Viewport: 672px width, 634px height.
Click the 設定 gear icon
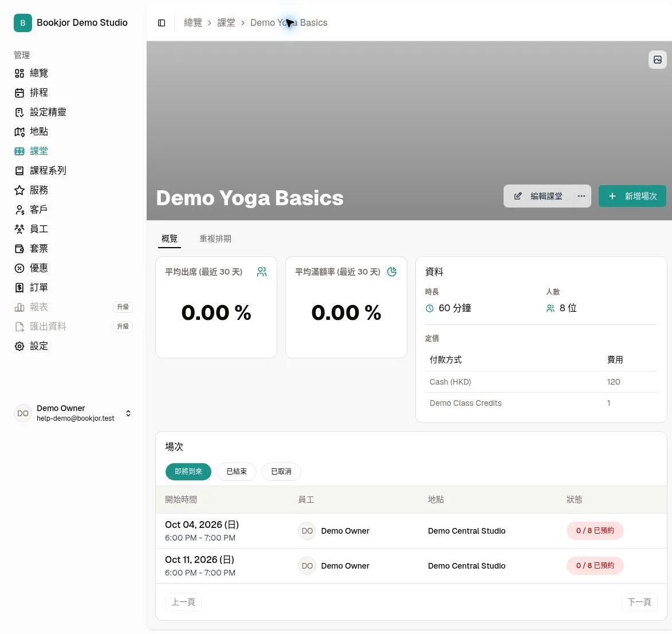pos(19,346)
